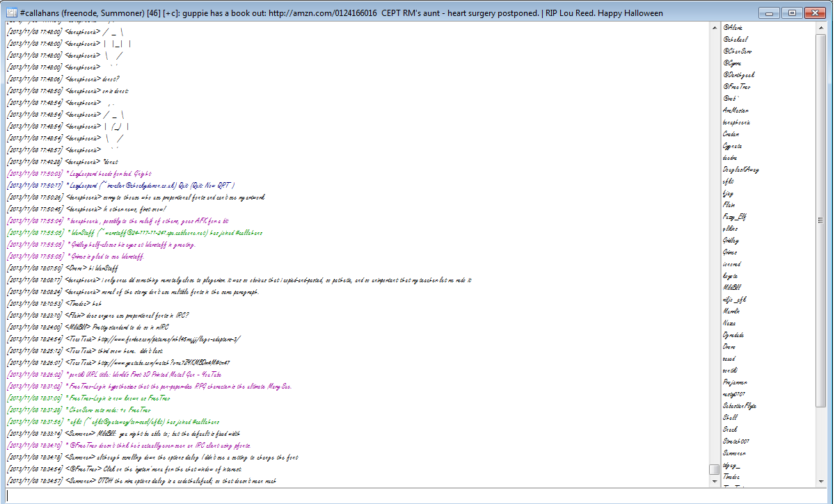
Task: Maximize the #callahans channel window
Action: pyautogui.click(x=791, y=13)
